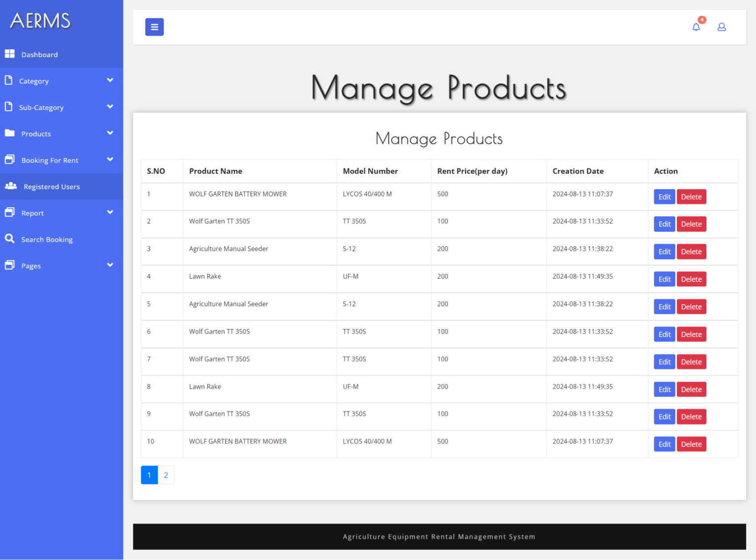Go to pagination page 2

point(166,475)
